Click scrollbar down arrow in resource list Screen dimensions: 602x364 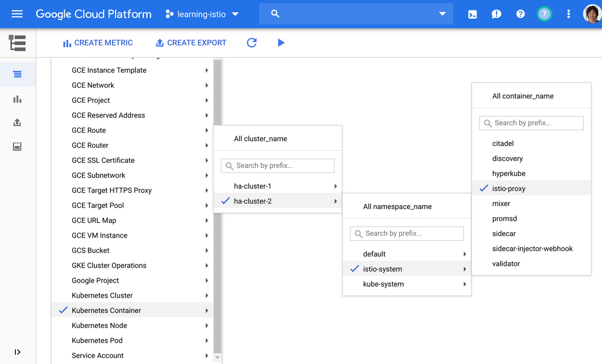[217, 357]
